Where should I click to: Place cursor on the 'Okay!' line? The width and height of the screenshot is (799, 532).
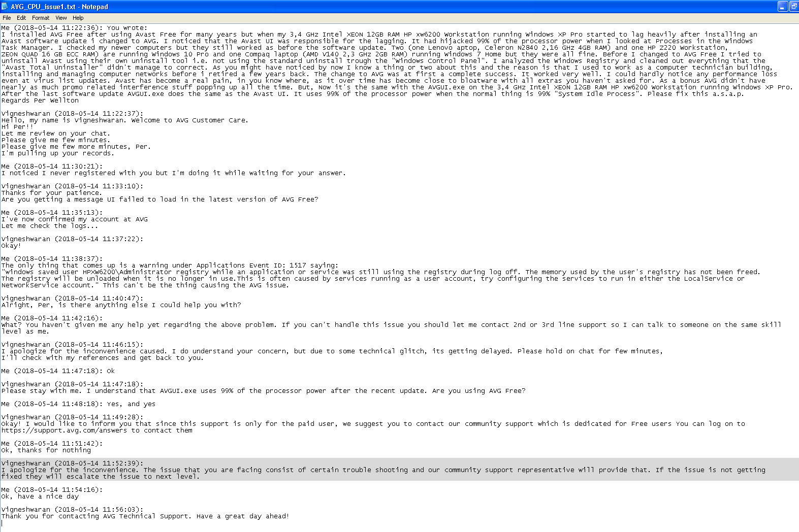click(11, 246)
